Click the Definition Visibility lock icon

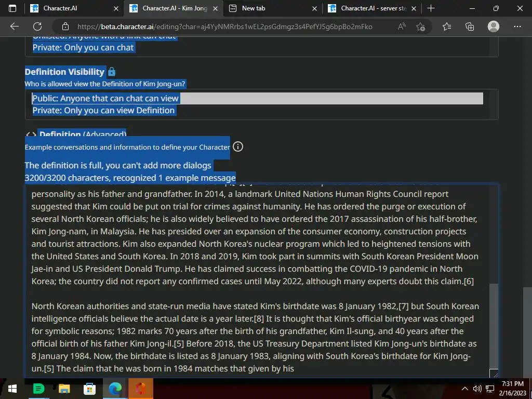(x=112, y=72)
